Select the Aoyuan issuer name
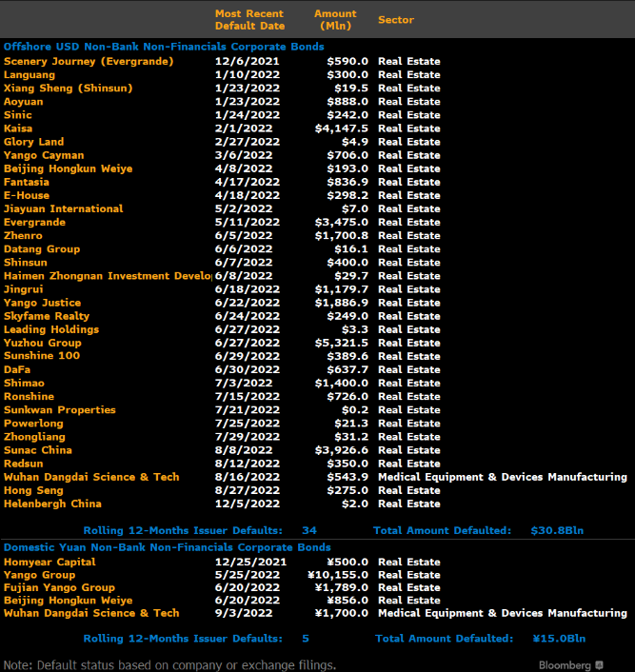635x672 pixels. click(x=24, y=102)
